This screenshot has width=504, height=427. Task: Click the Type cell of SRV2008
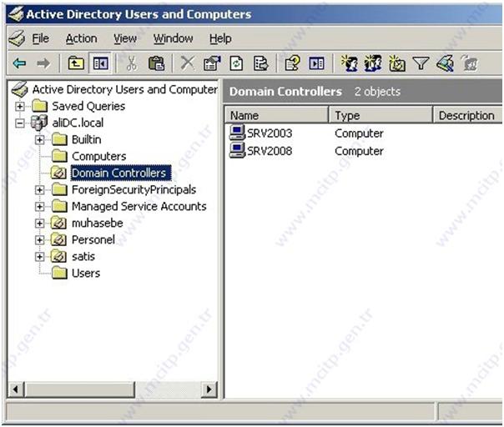pos(359,151)
